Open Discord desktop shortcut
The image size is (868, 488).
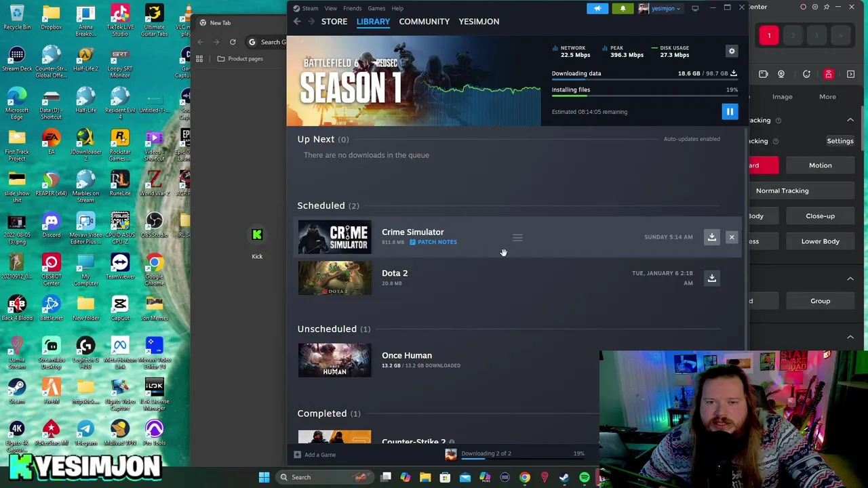51,226
